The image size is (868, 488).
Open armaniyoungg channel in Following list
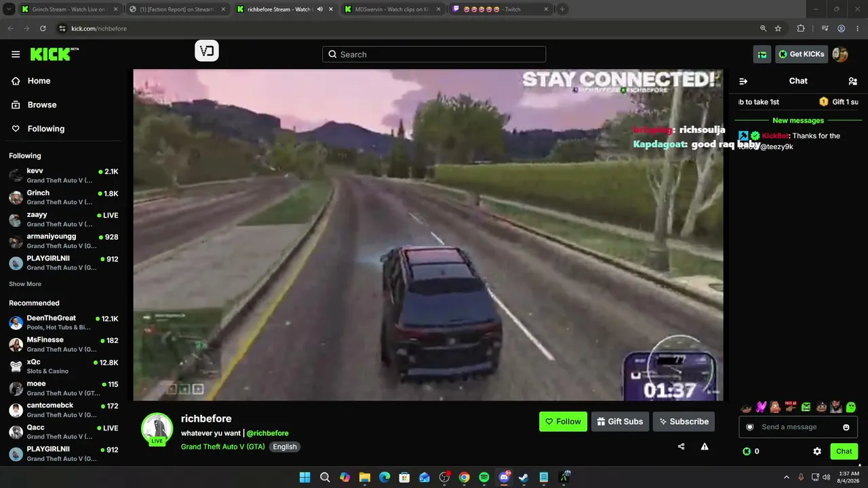click(x=64, y=241)
